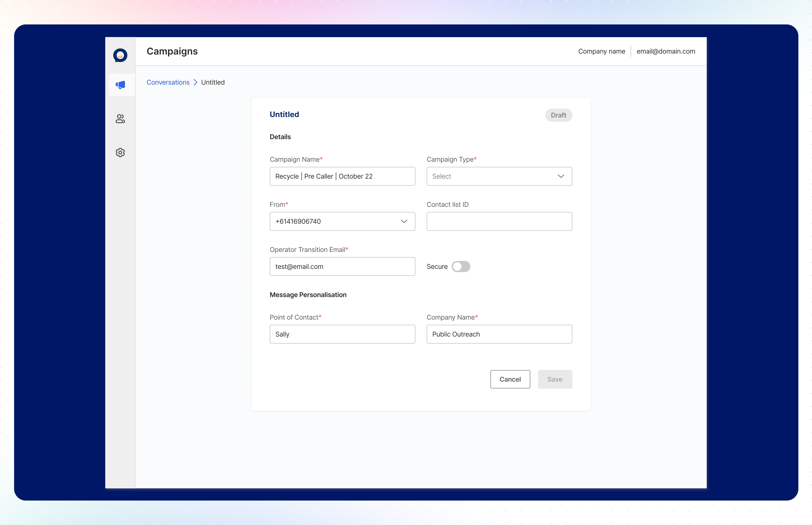This screenshot has width=812, height=525.
Task: Go back to the Conversations breadcrumb link
Action: pos(168,82)
